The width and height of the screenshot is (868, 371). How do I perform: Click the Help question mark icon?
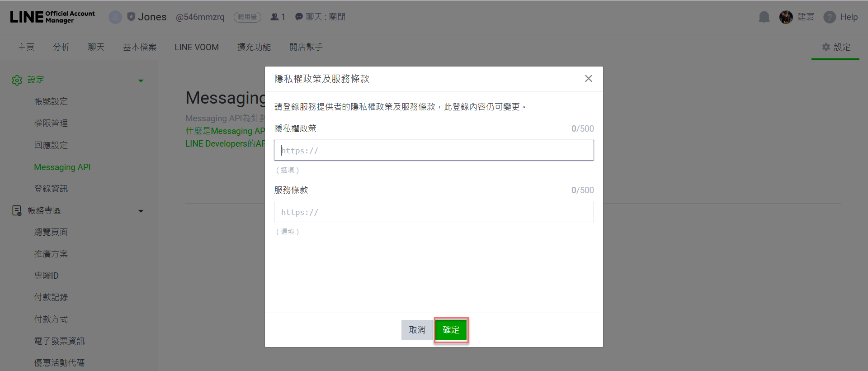tap(830, 17)
